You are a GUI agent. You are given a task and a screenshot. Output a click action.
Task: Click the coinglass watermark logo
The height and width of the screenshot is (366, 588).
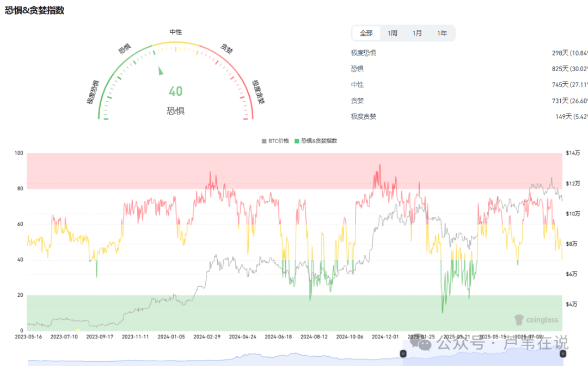click(x=536, y=320)
